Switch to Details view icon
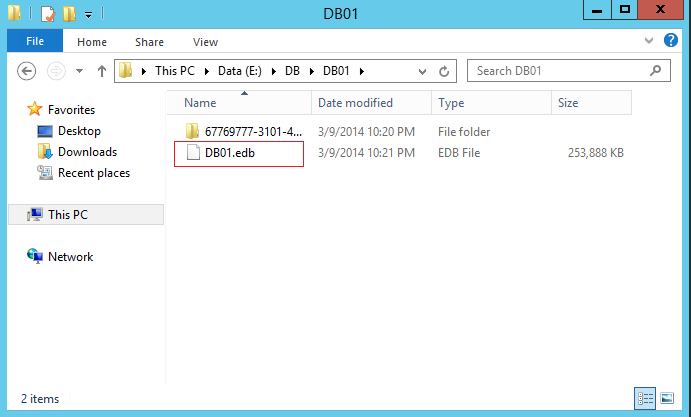This screenshot has height=417, width=691. 645,398
